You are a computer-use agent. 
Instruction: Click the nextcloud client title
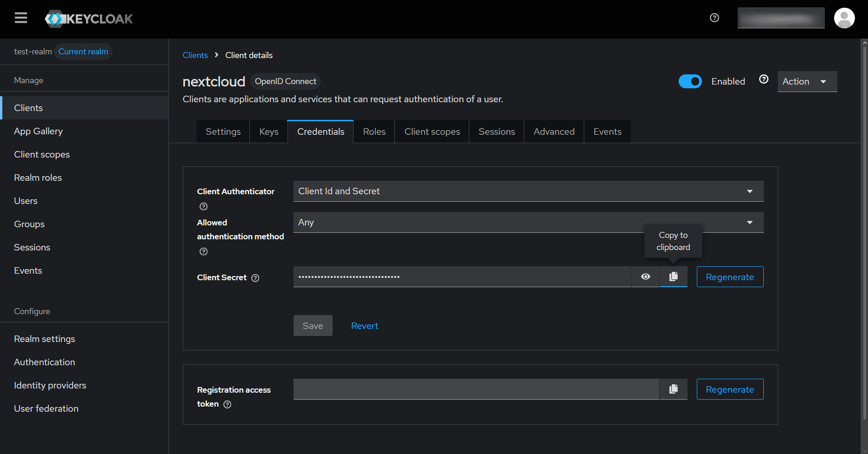pyautogui.click(x=214, y=81)
